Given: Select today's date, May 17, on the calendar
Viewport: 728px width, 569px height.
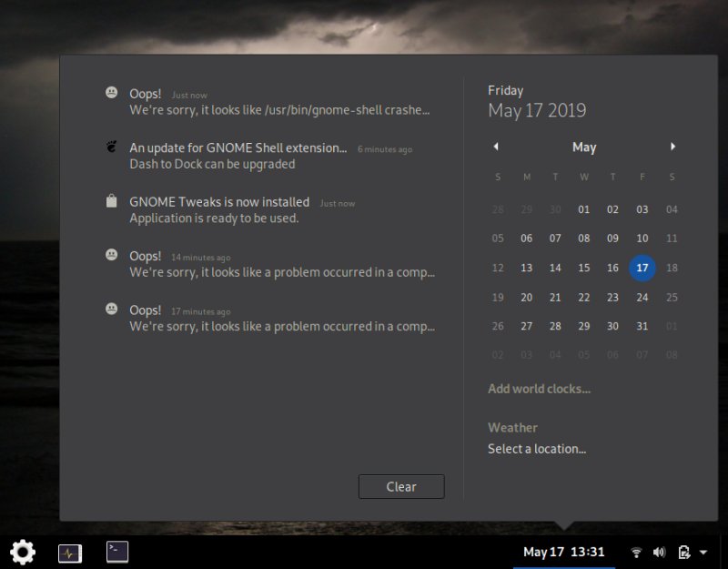Looking at the screenshot, I should coord(642,268).
